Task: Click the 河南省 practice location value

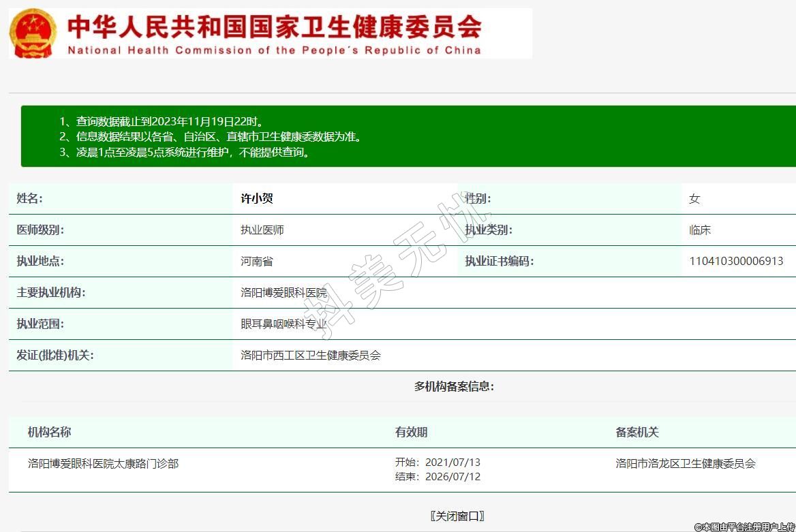Action: point(257,261)
